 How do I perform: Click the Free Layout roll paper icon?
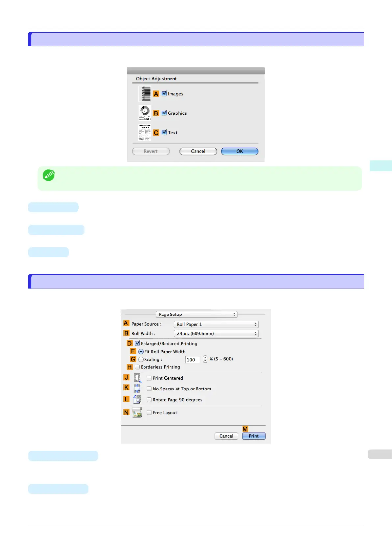click(x=137, y=412)
